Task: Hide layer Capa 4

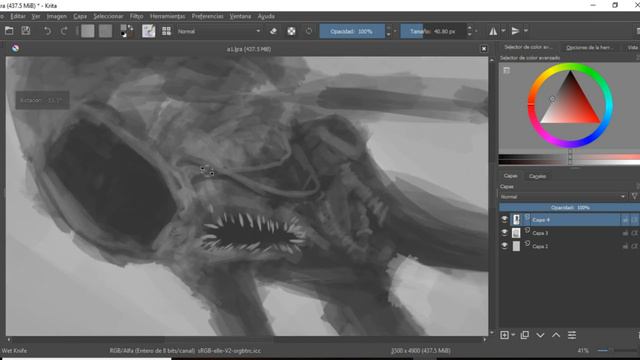Action: (x=504, y=220)
